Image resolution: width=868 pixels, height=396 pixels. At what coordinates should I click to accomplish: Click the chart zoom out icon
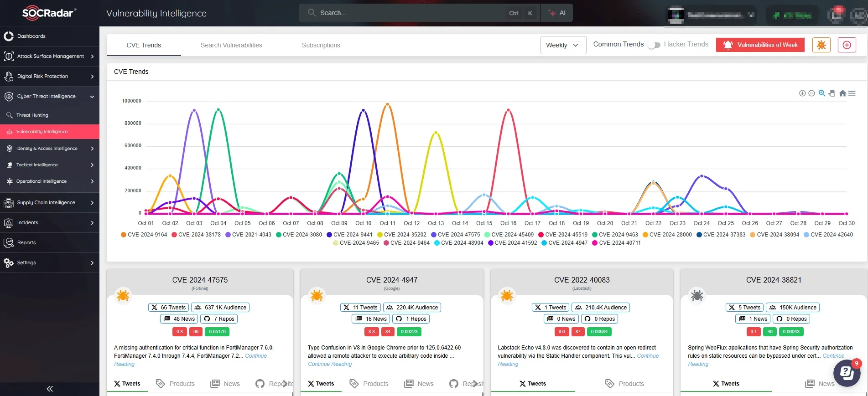811,93
